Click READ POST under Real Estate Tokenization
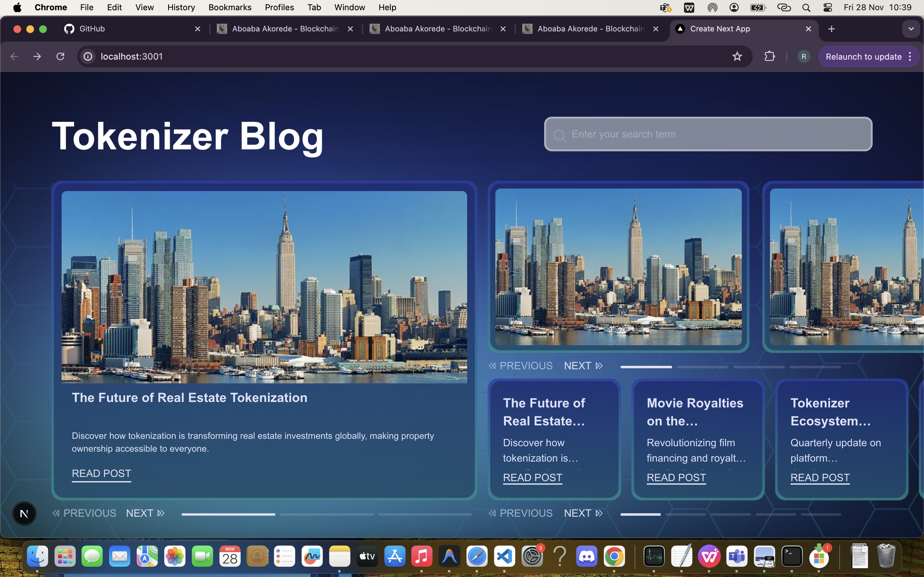This screenshot has height=577, width=924. [x=102, y=473]
